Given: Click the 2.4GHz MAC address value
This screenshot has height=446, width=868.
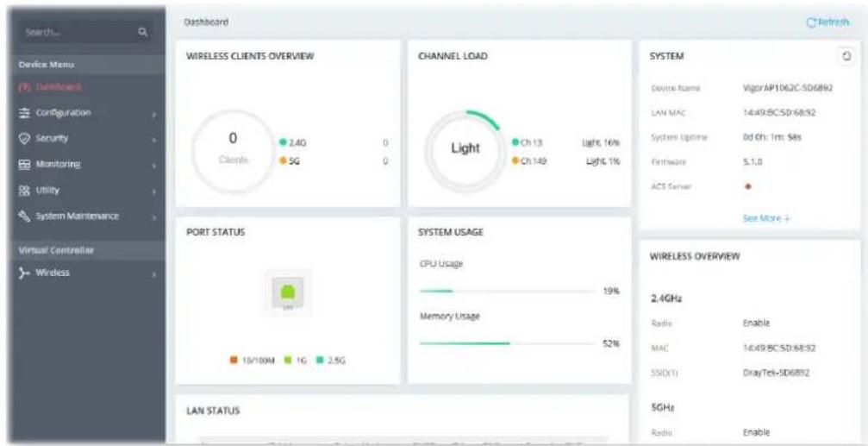Looking at the screenshot, I should coord(779,348).
